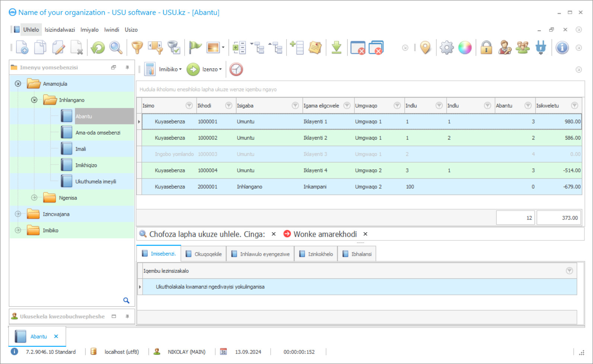Open the Uhlelo menu
The height and width of the screenshot is (364, 593).
(x=31, y=30)
